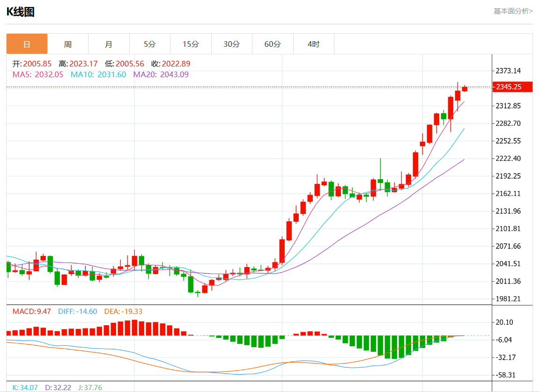Image resolution: width=540 pixels, height=392 pixels.
Task: Click the K:34.07 KDJ value
Action: coord(25,387)
